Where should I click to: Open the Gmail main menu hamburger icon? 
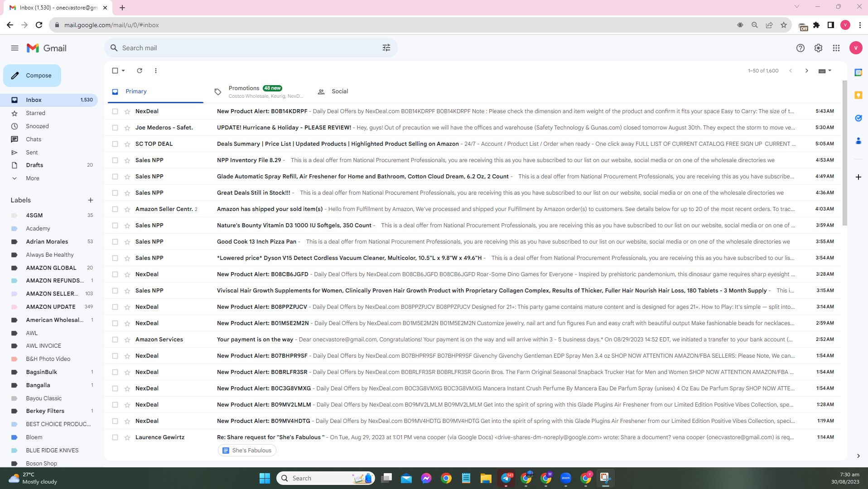14,48
